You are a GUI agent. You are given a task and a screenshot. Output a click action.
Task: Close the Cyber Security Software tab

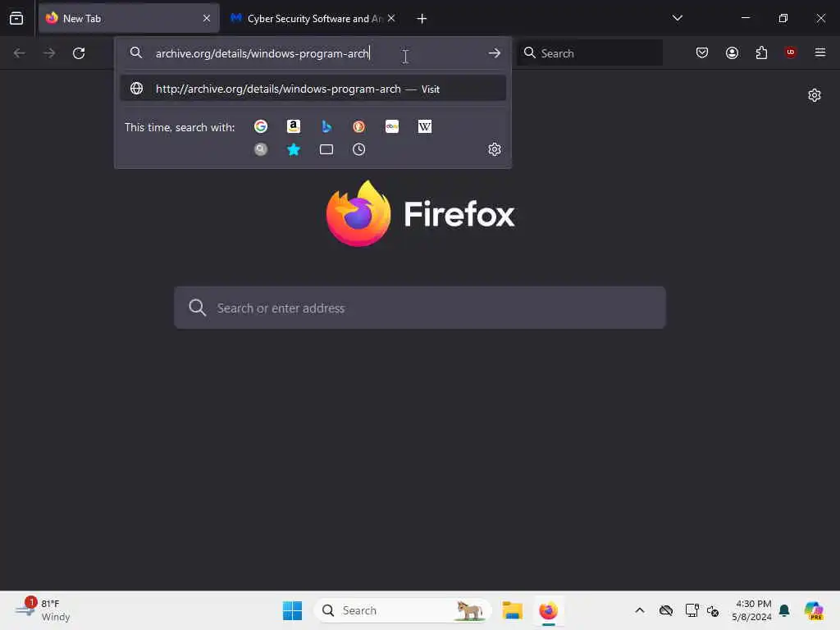coord(391,18)
